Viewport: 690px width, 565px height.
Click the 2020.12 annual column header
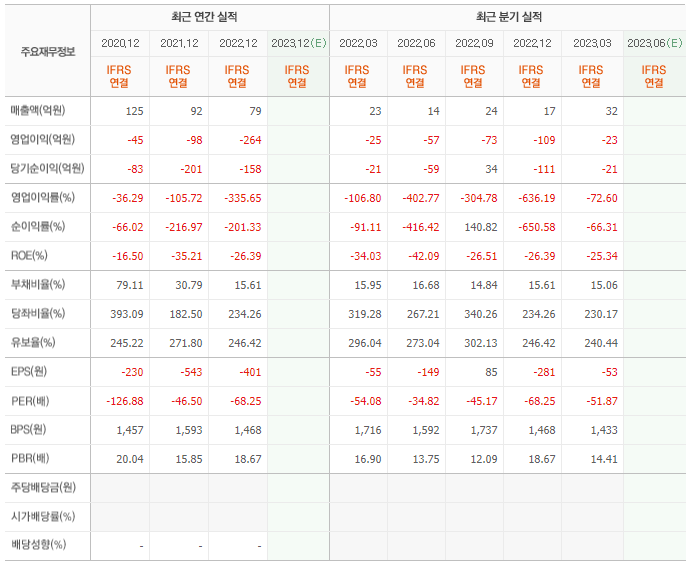[120, 43]
